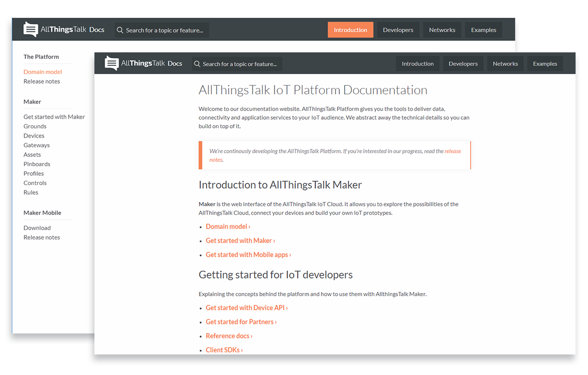Screen dimensions: 588x375
Task: Follow the Get started with Device API link
Action: pos(247,308)
